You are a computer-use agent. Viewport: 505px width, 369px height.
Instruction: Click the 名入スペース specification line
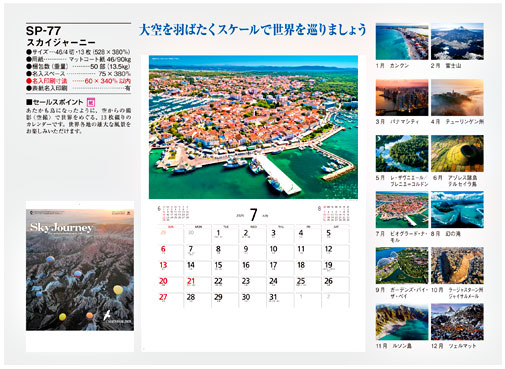click(x=78, y=74)
